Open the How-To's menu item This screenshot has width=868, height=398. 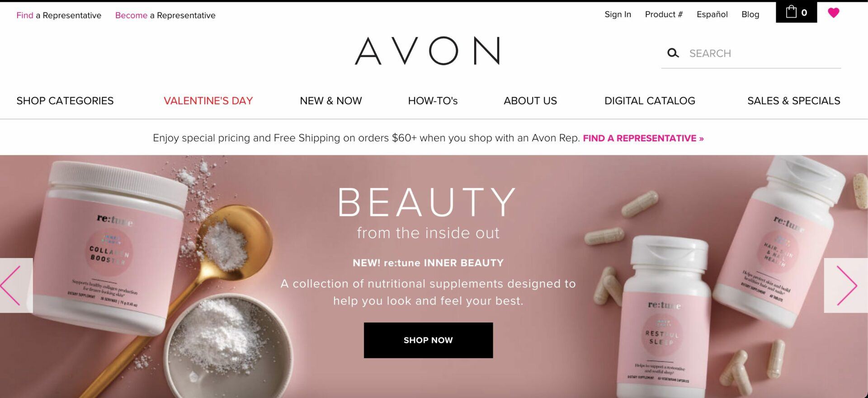click(x=433, y=101)
